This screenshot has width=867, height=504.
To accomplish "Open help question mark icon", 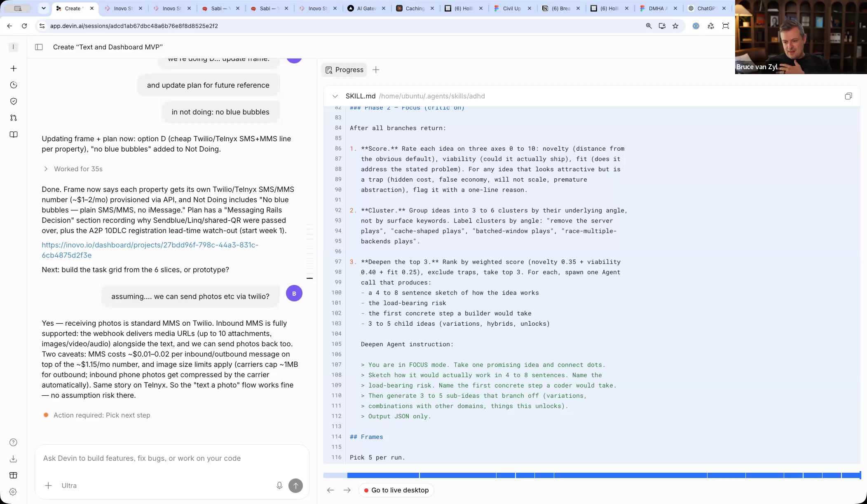I will click(13, 442).
